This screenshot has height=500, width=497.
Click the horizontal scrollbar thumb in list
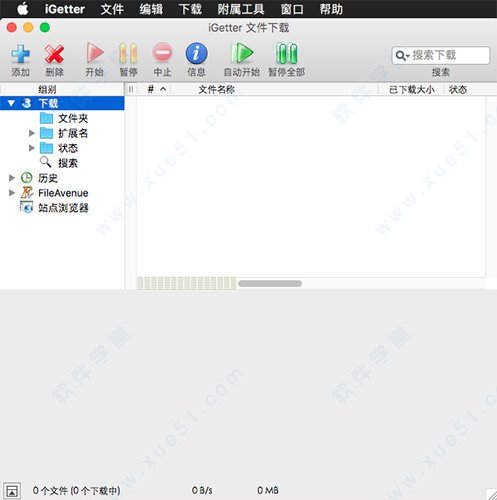[x=270, y=284]
